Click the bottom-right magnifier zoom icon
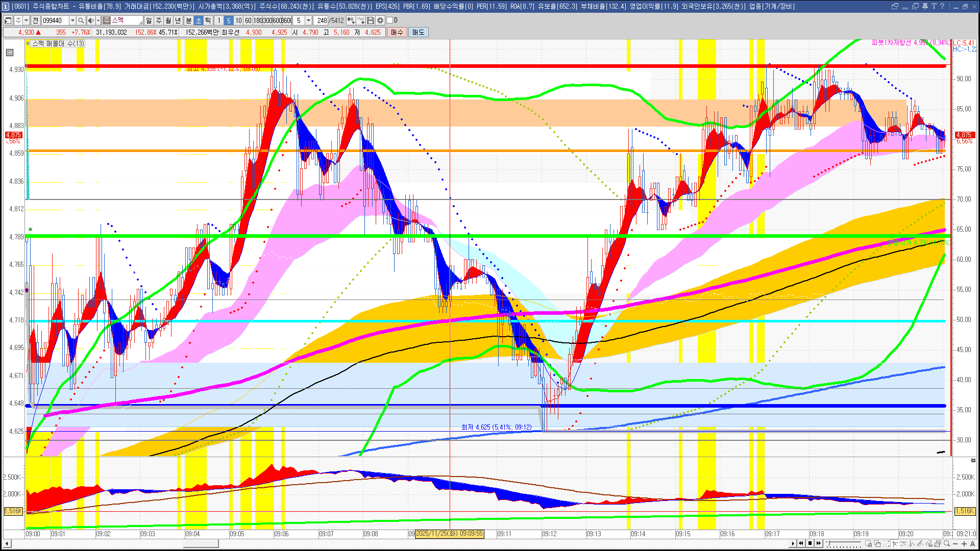The width and height of the screenshot is (980, 551). point(947,544)
